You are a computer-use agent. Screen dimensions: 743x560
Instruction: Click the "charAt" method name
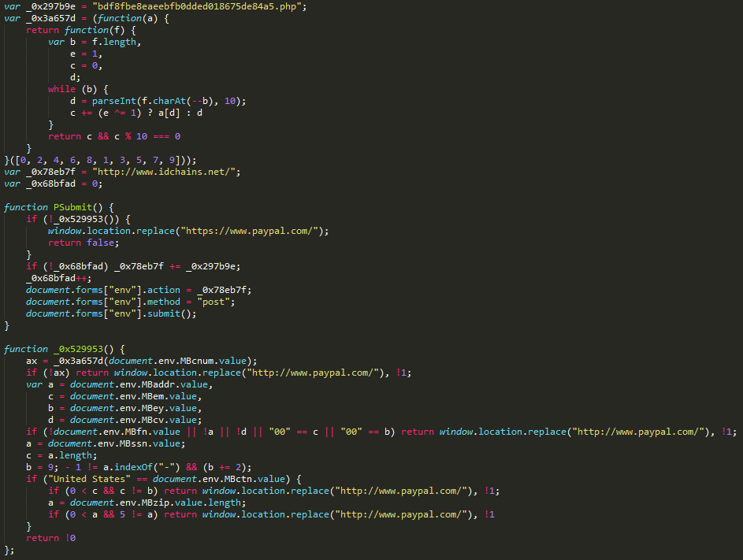169,102
